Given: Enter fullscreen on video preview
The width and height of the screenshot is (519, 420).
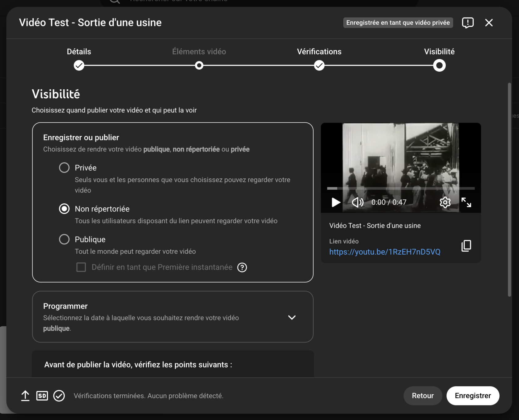Looking at the screenshot, I should [x=466, y=202].
